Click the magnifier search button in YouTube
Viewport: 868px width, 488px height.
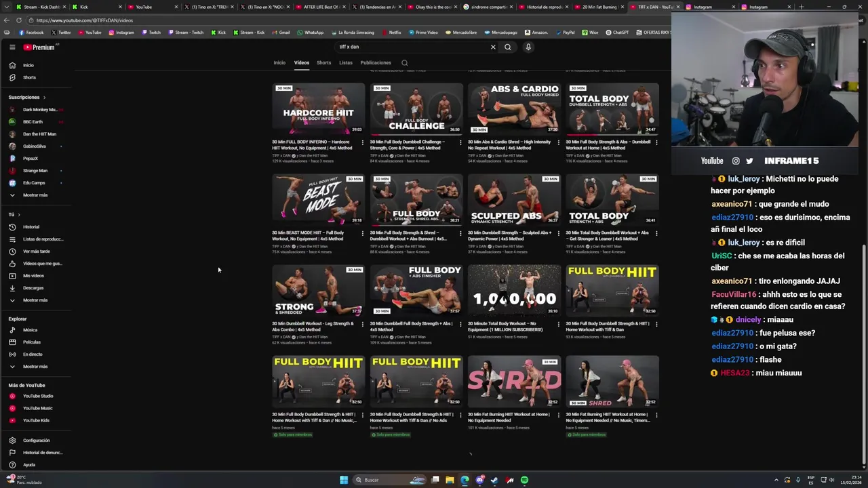point(507,47)
